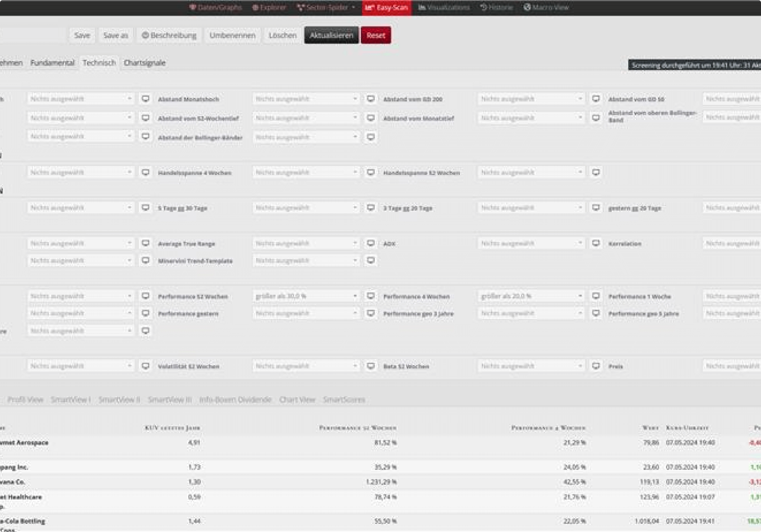Click the monitor icon for Abstand vom Monatstief
Viewport: 761px width, 532px height.
pyautogui.click(x=596, y=118)
